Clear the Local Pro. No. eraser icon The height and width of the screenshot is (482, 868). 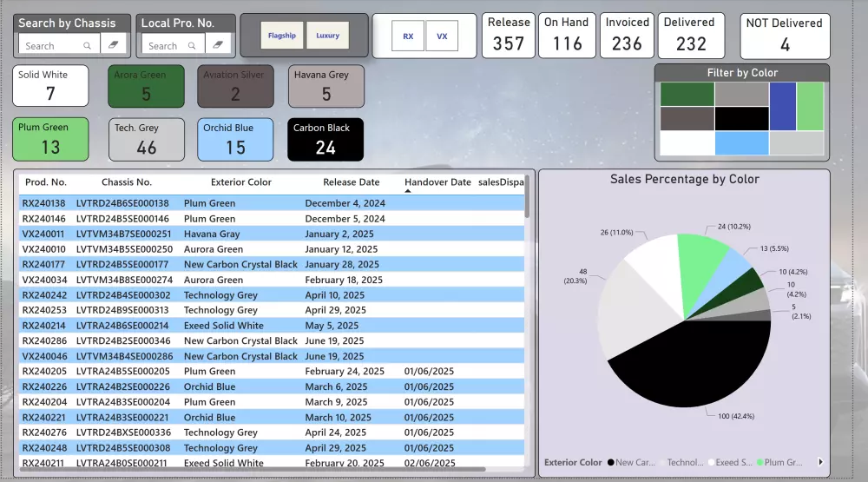click(x=218, y=44)
